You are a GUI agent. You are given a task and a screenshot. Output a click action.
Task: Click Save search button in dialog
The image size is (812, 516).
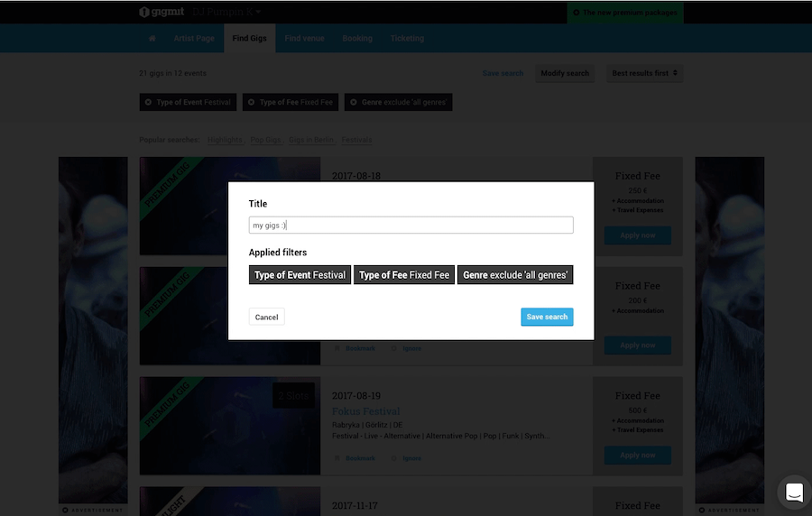547,317
